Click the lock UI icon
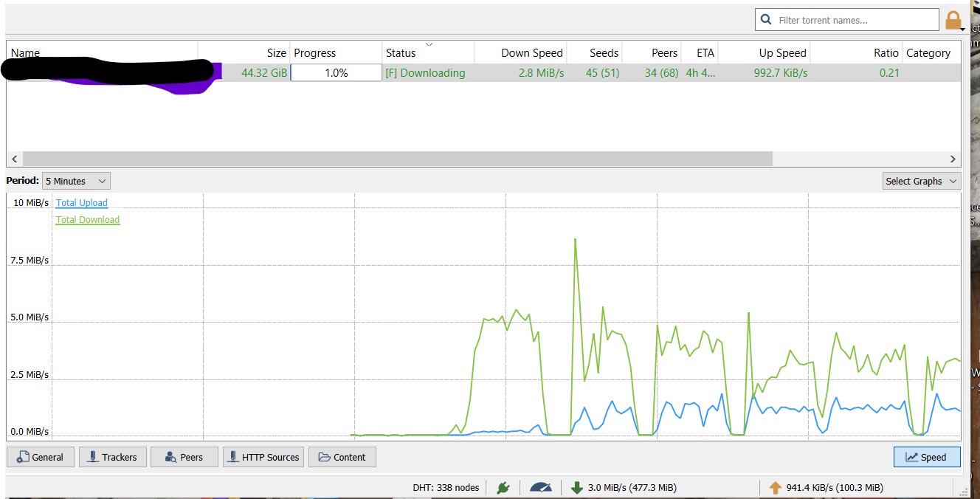This screenshot has width=980, height=499. [953, 21]
